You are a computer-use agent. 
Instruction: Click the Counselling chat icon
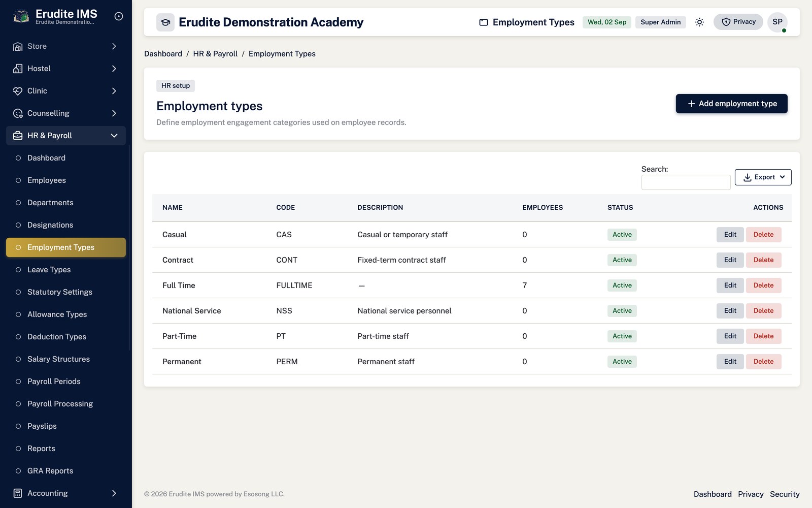click(x=18, y=113)
